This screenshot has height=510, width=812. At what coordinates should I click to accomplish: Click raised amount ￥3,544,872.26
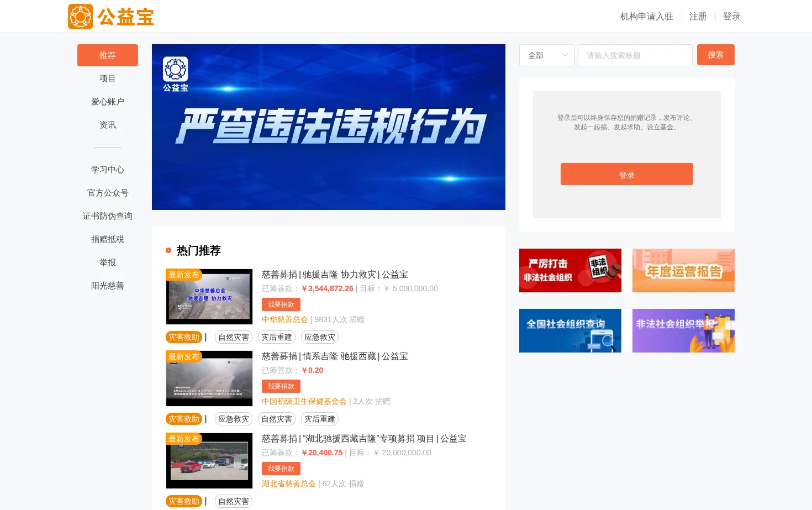click(x=328, y=288)
